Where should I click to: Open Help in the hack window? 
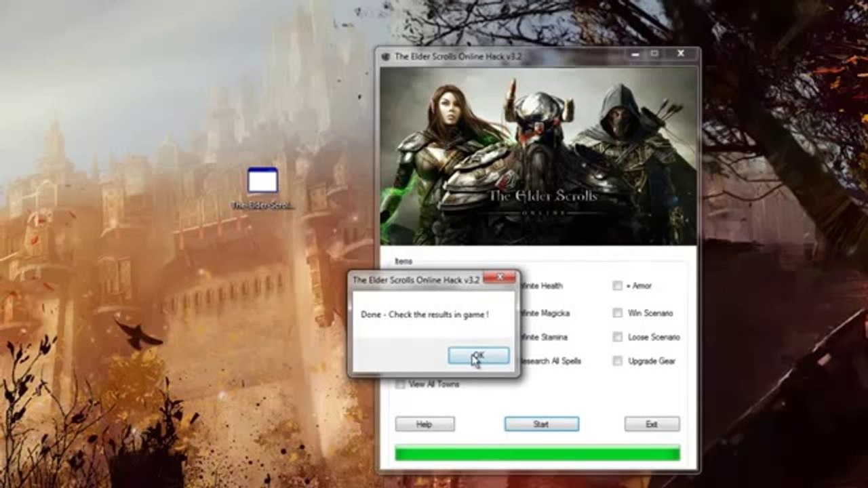(x=425, y=424)
